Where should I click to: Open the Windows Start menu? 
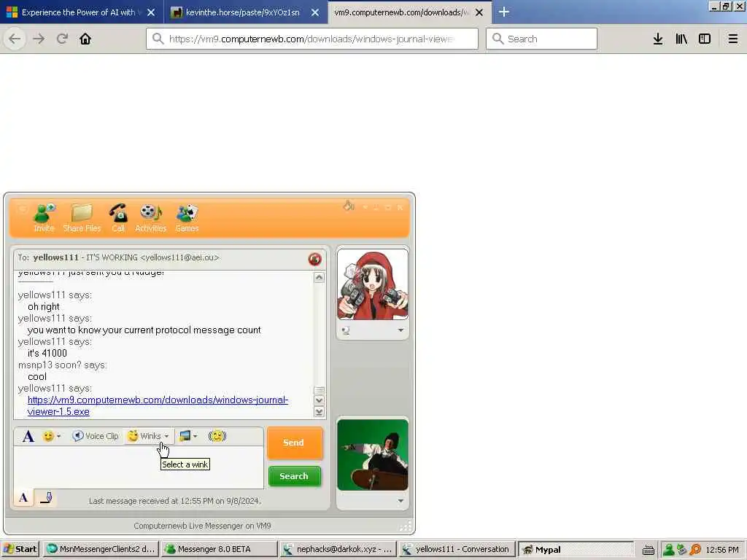click(x=20, y=549)
